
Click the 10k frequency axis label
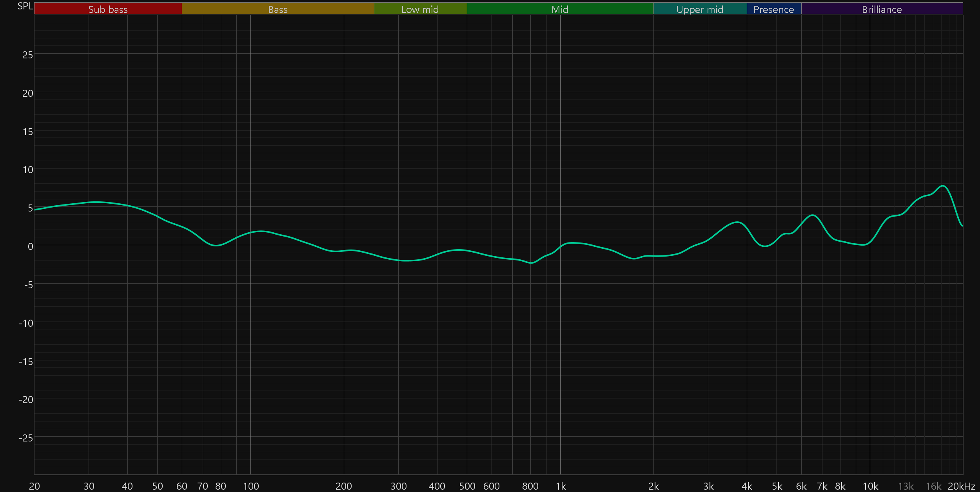(870, 486)
